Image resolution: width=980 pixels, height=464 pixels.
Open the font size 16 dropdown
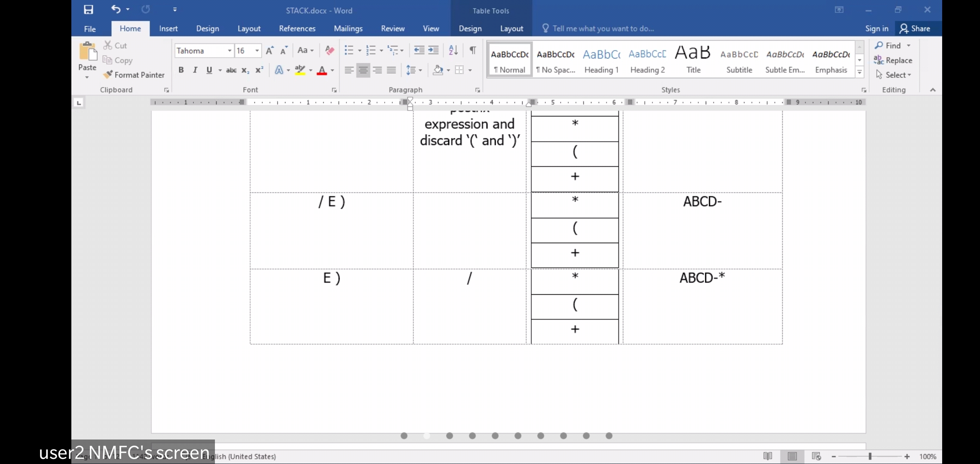[x=257, y=51]
